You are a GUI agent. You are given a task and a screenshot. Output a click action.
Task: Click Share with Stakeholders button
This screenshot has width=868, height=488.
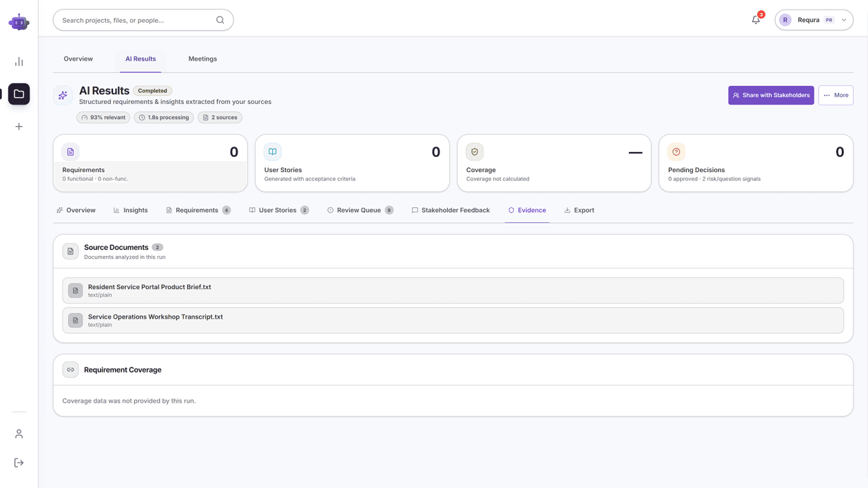point(771,96)
